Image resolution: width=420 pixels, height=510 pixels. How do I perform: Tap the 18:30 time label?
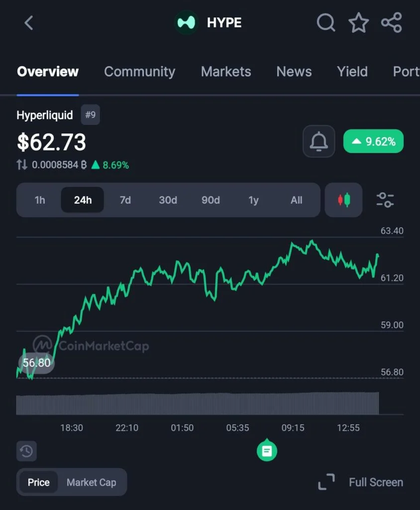tap(72, 427)
